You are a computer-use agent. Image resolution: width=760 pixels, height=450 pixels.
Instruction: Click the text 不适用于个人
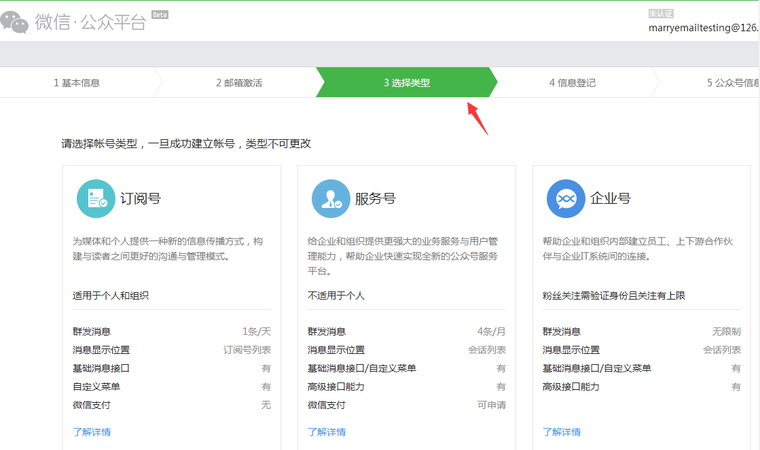[336, 296]
